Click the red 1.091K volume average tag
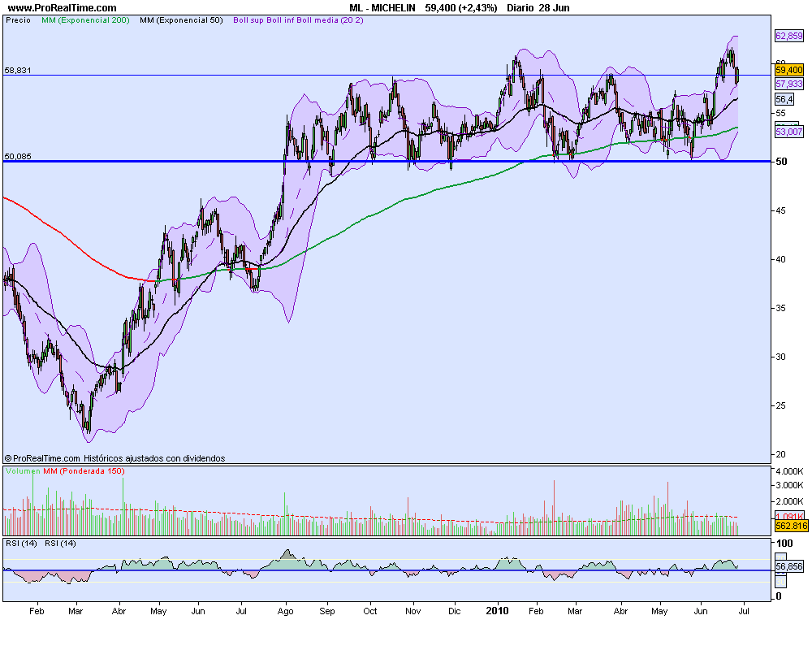 coord(789,517)
